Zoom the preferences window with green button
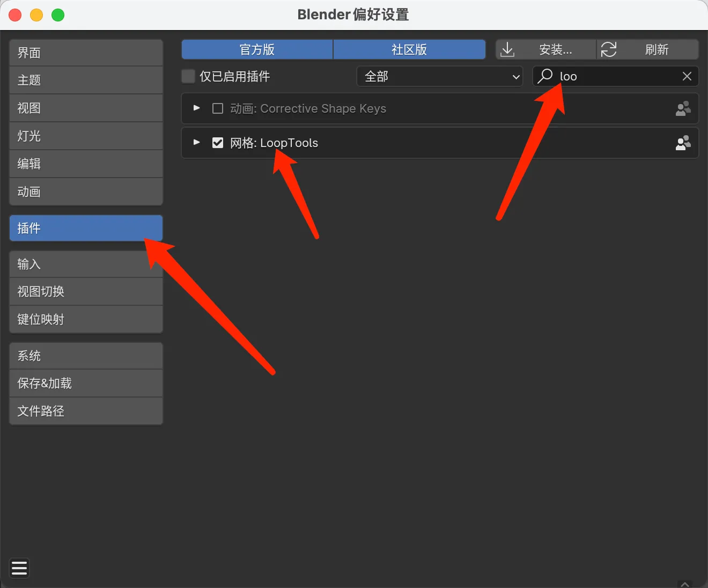Image resolution: width=708 pixels, height=588 pixels. (58, 15)
